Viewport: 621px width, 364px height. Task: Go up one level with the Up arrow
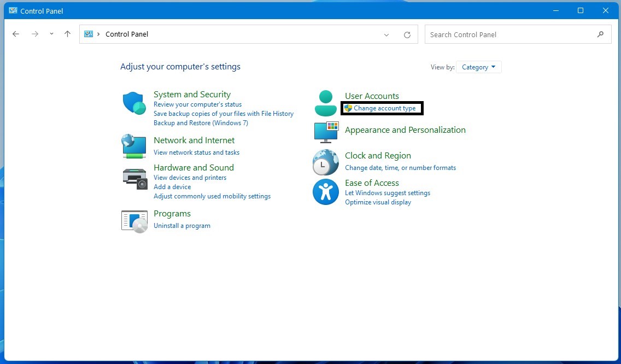67,34
